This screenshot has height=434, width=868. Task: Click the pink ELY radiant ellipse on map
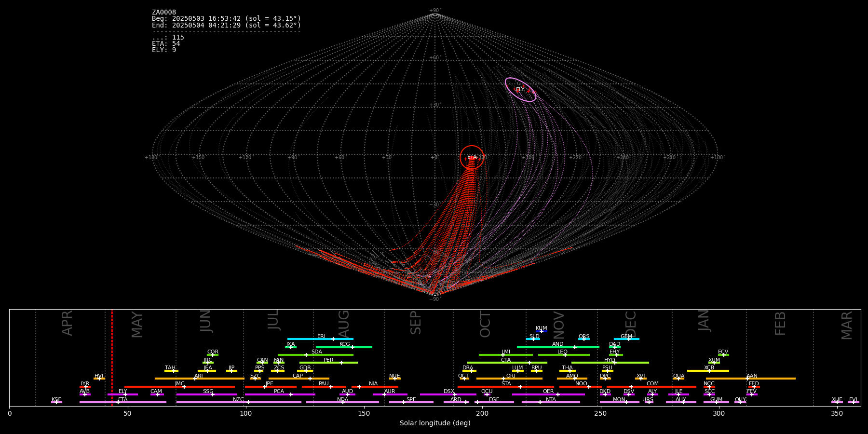[520, 90]
